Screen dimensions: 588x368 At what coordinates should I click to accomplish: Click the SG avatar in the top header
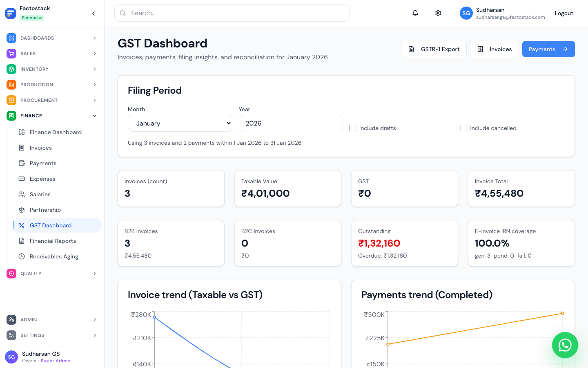tap(466, 13)
